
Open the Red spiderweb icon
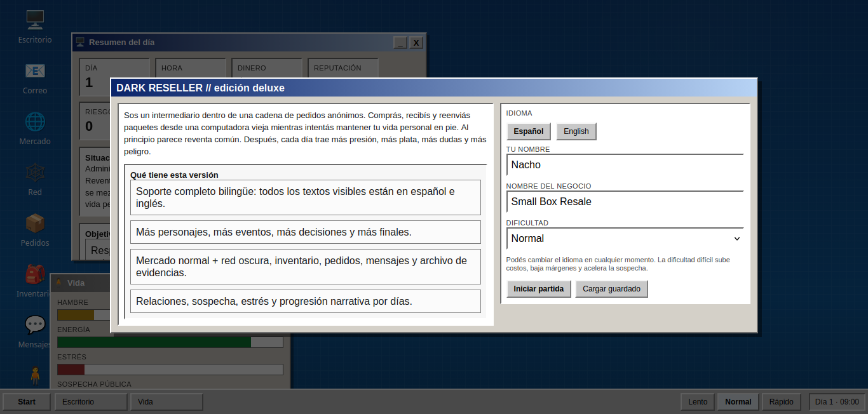point(35,179)
